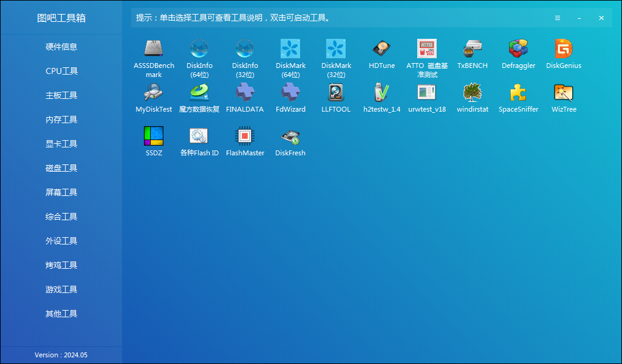This screenshot has width=622, height=364.
Task: Open the 内存工具 category
Action: point(61,120)
